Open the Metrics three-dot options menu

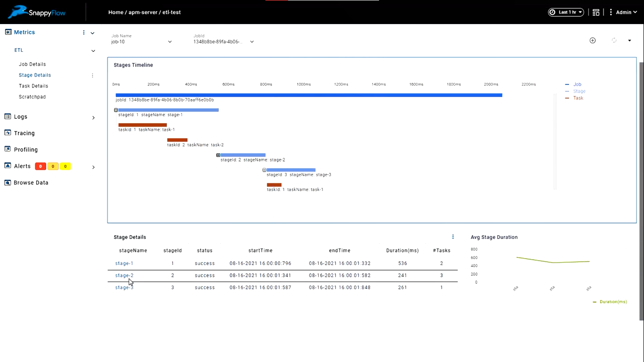pyautogui.click(x=84, y=33)
